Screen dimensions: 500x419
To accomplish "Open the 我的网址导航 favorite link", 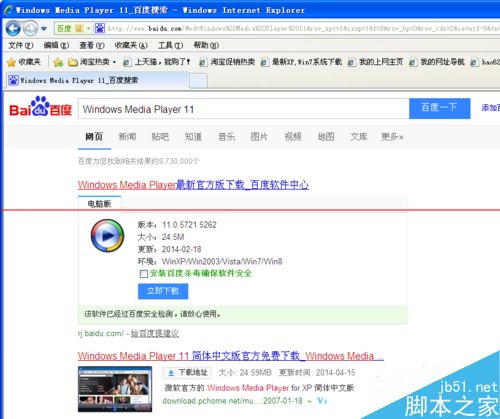I will point(437,62).
